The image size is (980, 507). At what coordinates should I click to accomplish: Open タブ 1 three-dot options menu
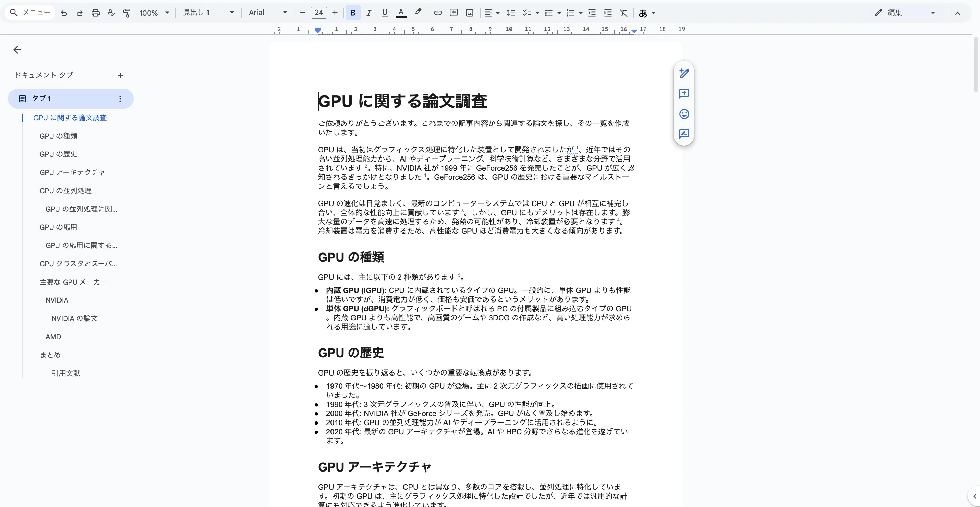(120, 99)
